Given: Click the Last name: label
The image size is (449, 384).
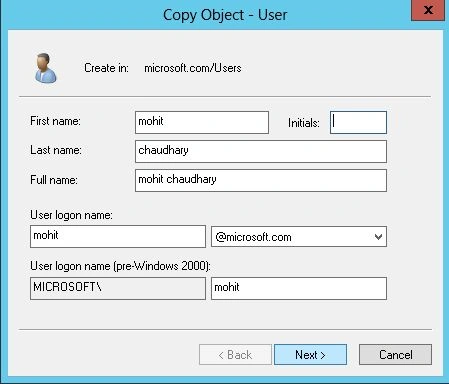Looking at the screenshot, I should (x=56, y=150).
